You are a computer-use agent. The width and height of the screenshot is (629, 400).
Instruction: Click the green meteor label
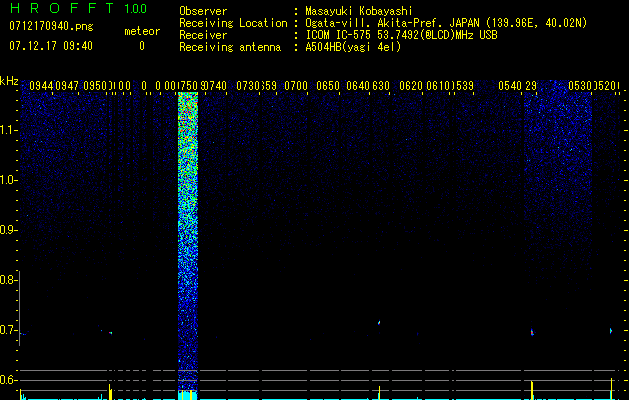pos(142,31)
